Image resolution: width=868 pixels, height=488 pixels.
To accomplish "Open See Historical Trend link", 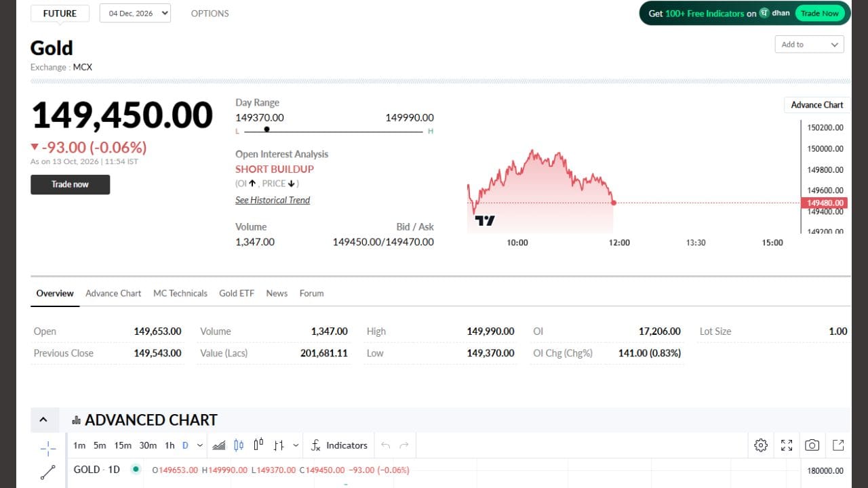I will point(273,200).
